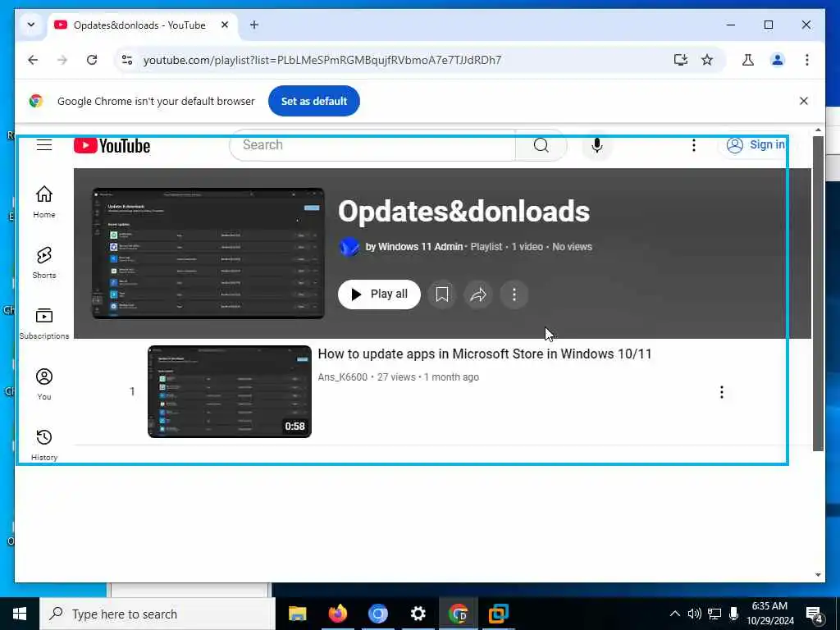Open the volume control in system tray
This screenshot has width=840, height=630.
tap(694, 614)
